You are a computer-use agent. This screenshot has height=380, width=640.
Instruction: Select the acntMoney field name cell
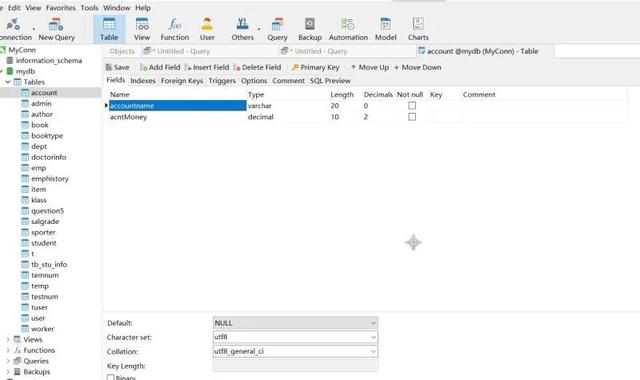tap(177, 117)
